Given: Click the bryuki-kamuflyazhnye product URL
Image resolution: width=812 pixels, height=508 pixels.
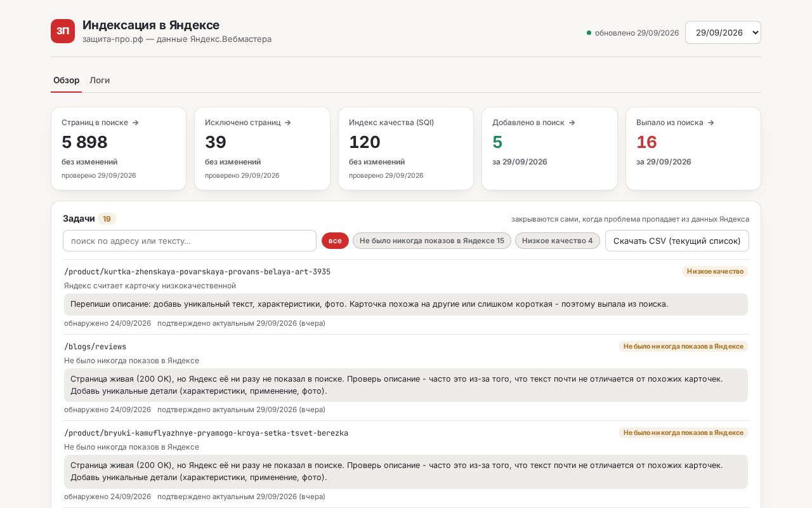Looking at the screenshot, I should coord(206,433).
